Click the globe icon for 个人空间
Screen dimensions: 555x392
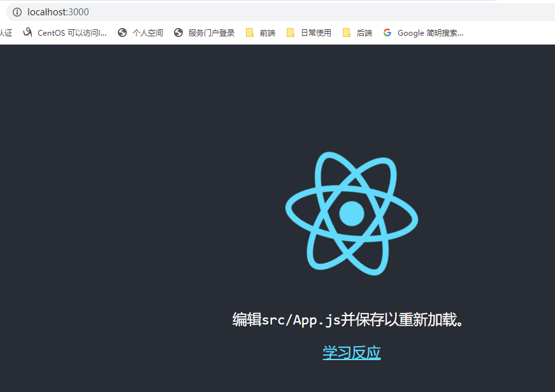(x=122, y=33)
